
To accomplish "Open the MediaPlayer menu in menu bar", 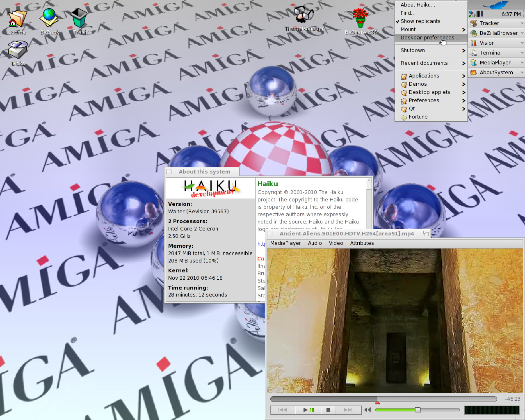I will [x=285, y=243].
